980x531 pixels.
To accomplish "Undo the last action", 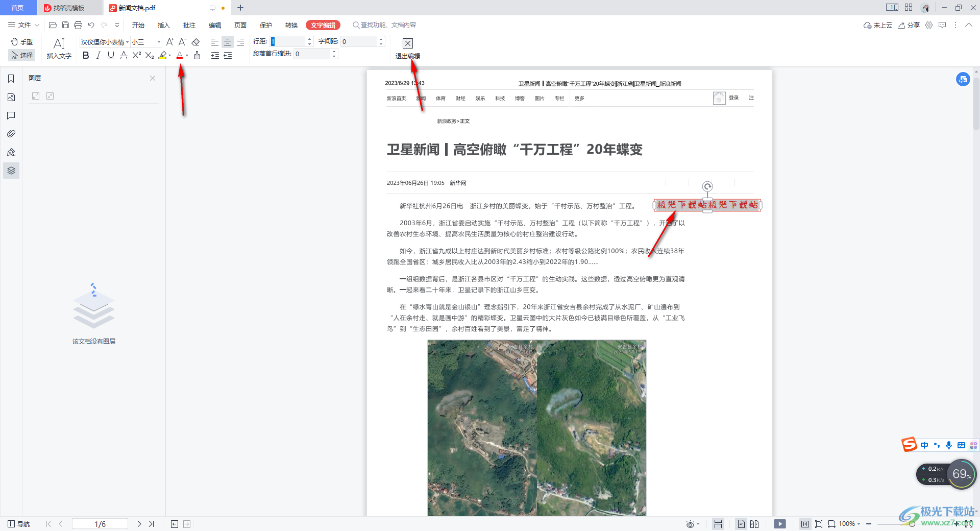I will pyautogui.click(x=91, y=25).
